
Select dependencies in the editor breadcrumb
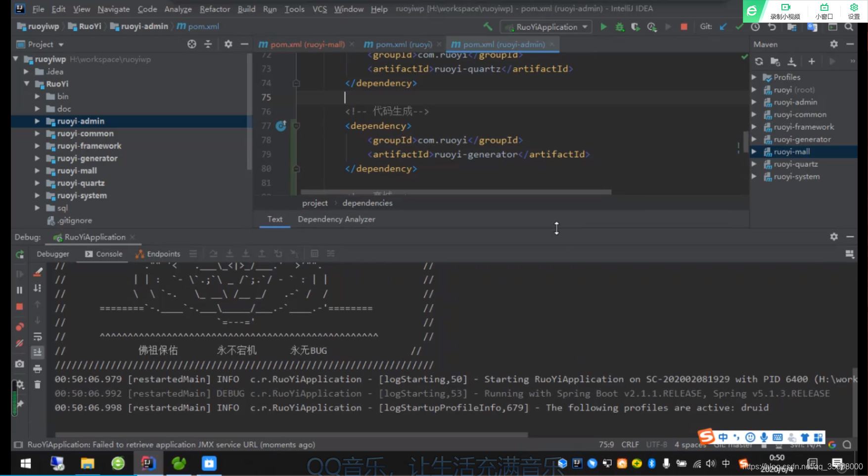click(x=367, y=203)
